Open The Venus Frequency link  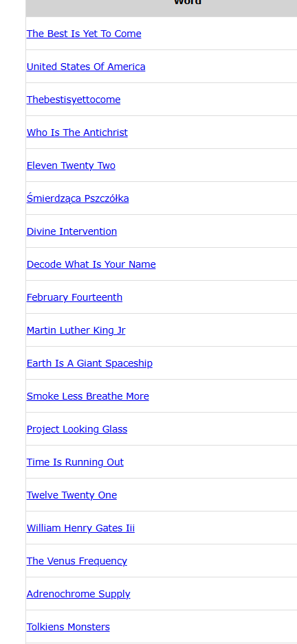(77, 561)
